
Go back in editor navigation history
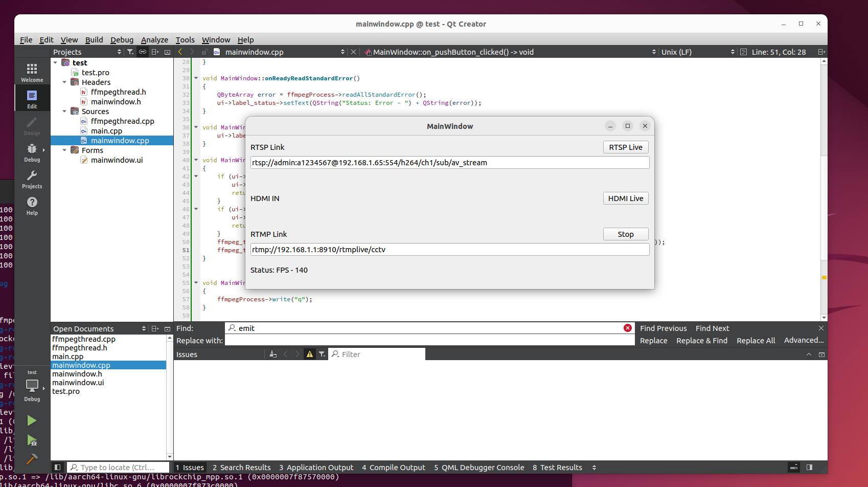click(180, 52)
